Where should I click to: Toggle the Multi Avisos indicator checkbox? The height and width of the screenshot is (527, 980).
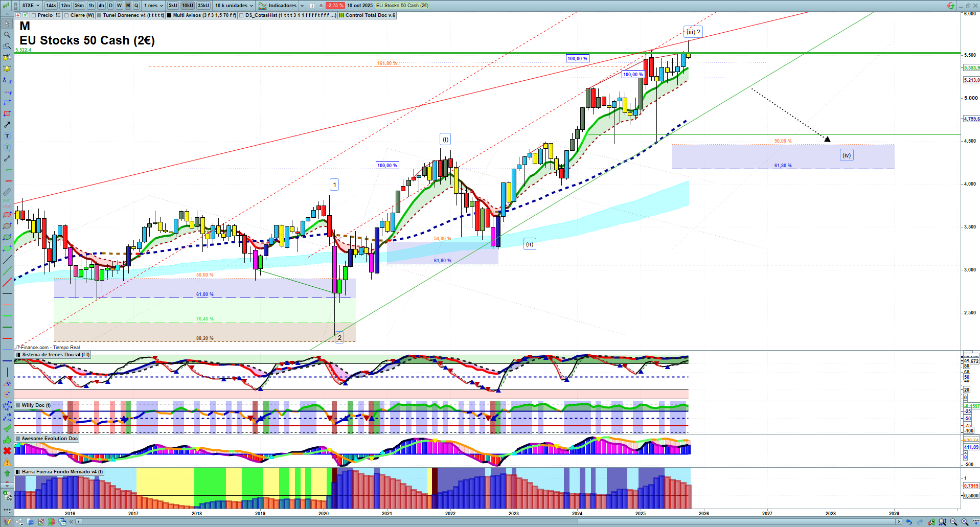coord(169,15)
